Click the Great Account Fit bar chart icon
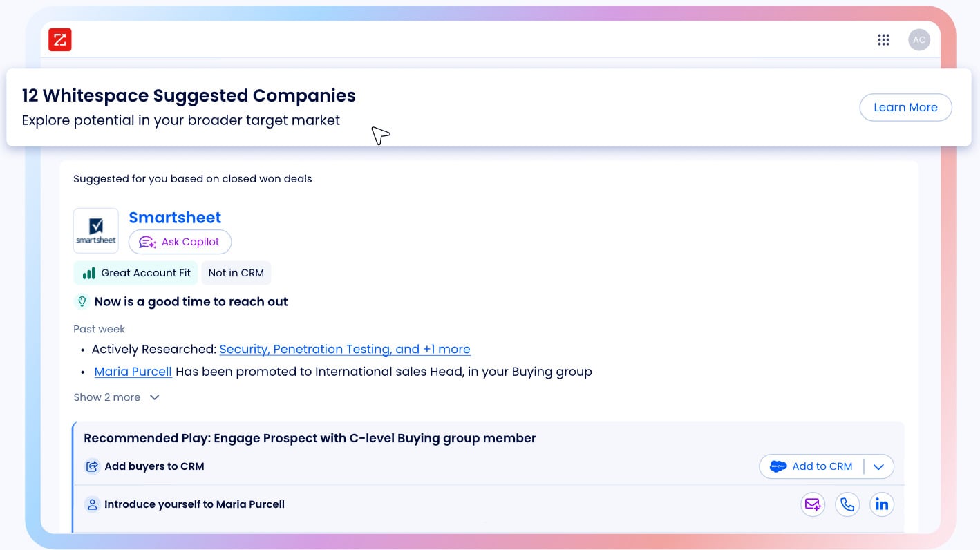Viewport: 980px width, 550px height. point(89,273)
